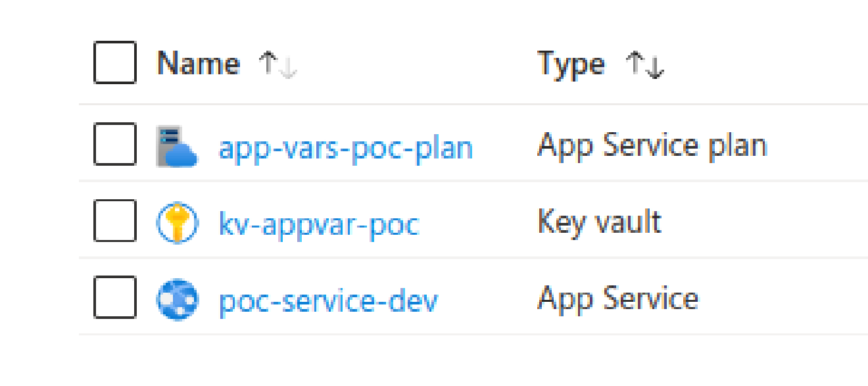Screen dimensions: 868x386
Task: Click the 'App Service' type label
Action: (618, 298)
